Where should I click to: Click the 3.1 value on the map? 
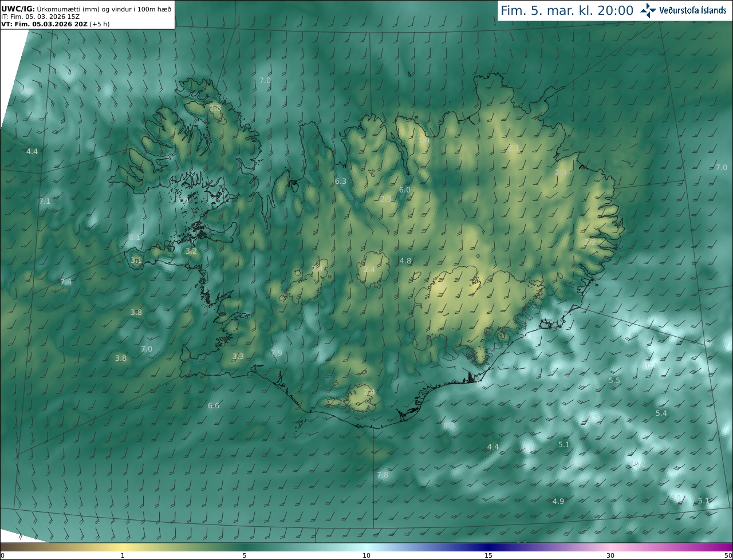click(136, 261)
